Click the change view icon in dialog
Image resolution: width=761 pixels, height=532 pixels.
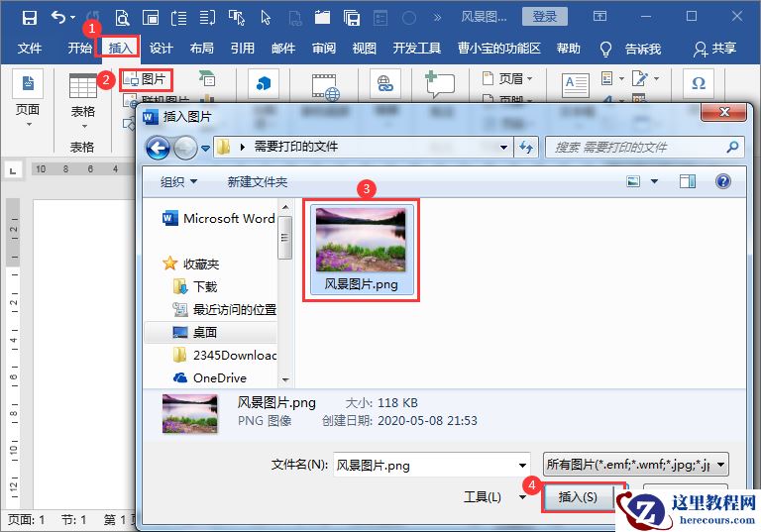(x=633, y=181)
